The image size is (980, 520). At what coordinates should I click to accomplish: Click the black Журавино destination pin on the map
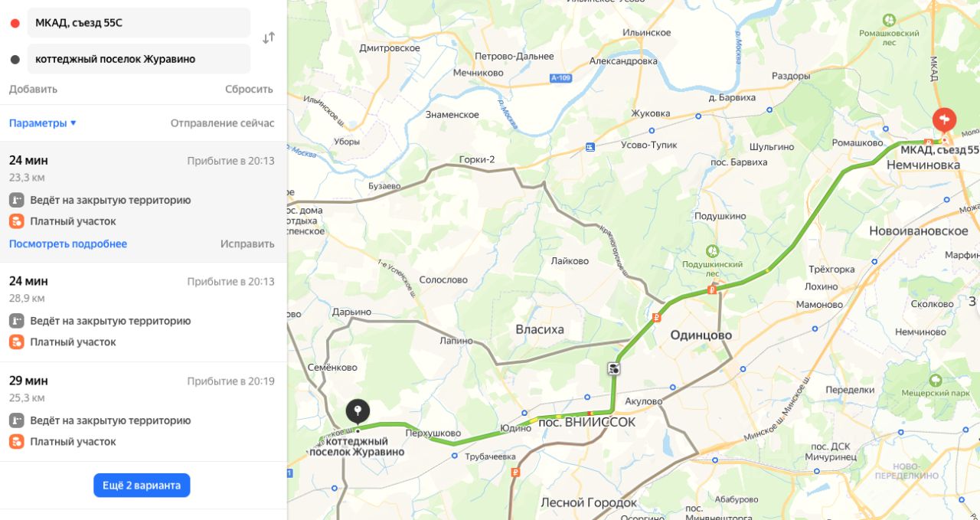coord(358,412)
